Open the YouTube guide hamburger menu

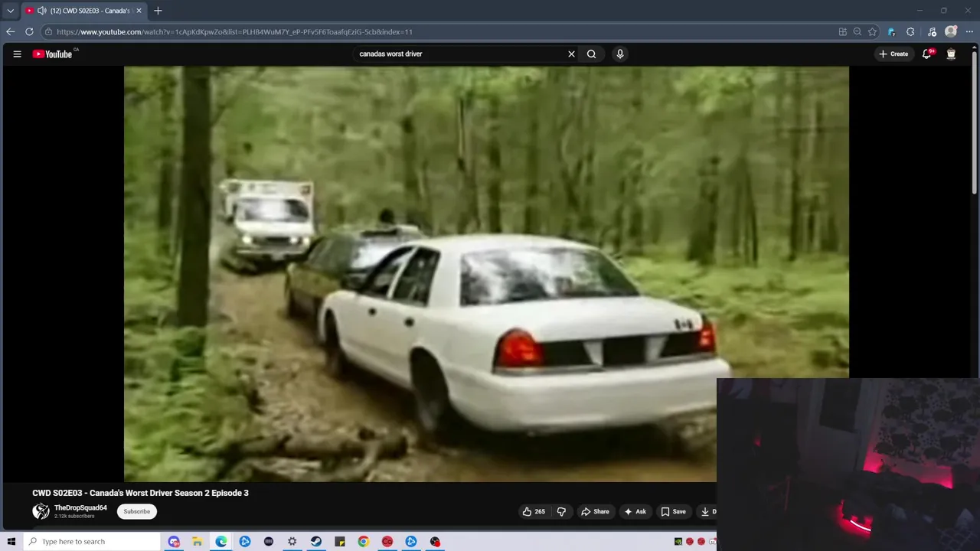[17, 54]
